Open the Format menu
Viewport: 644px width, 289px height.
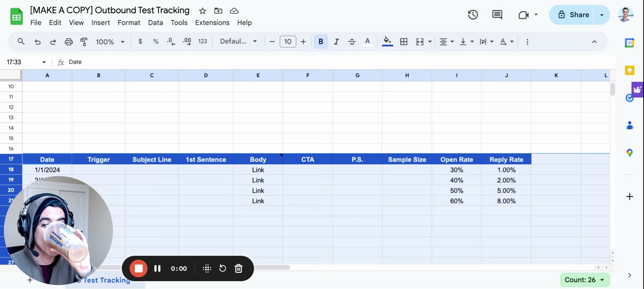(129, 22)
